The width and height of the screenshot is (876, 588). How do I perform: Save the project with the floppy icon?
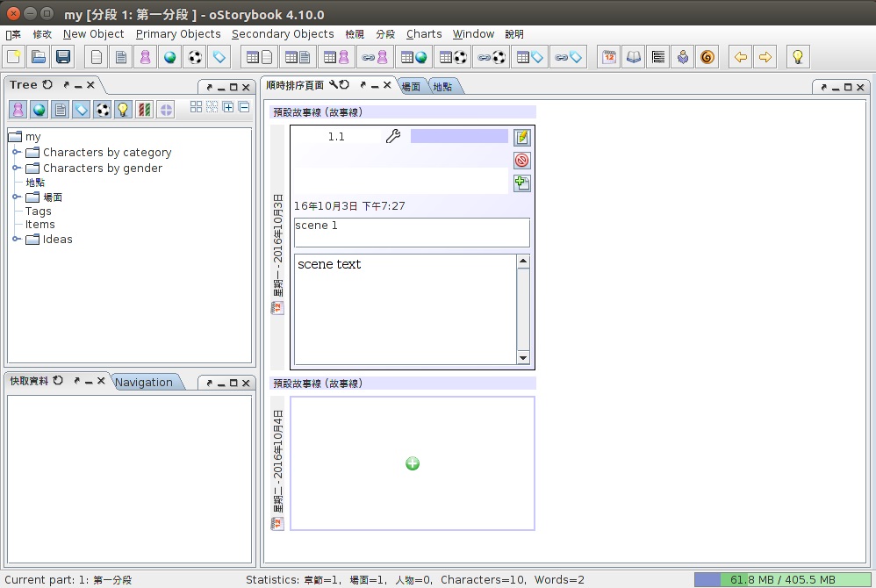point(63,57)
